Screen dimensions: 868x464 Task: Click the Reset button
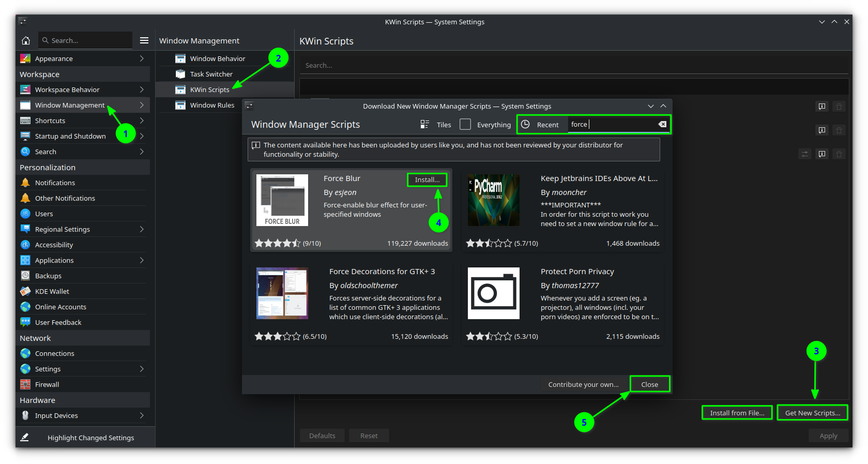point(369,436)
